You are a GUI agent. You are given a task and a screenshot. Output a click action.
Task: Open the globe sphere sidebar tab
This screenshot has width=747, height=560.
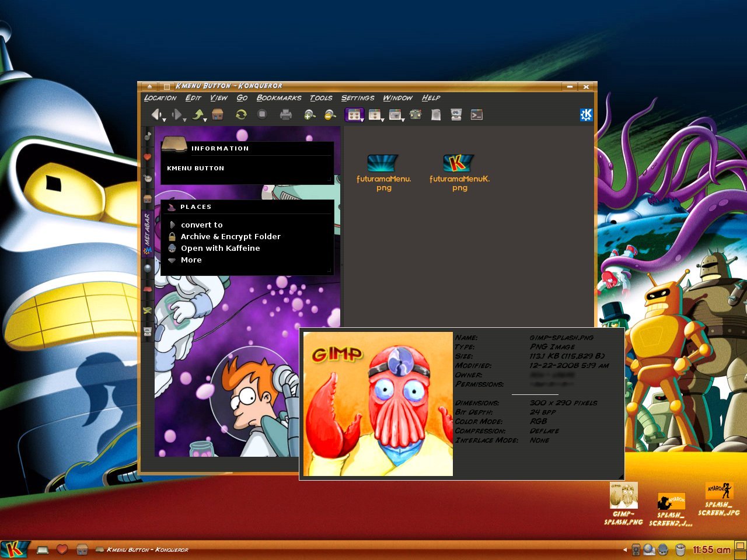point(148,268)
